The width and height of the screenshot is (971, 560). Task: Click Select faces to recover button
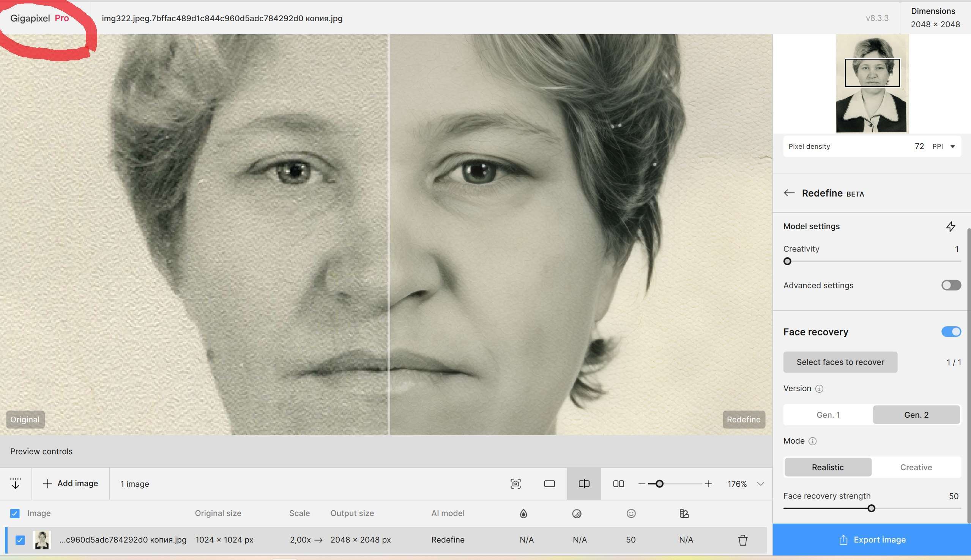pyautogui.click(x=840, y=362)
